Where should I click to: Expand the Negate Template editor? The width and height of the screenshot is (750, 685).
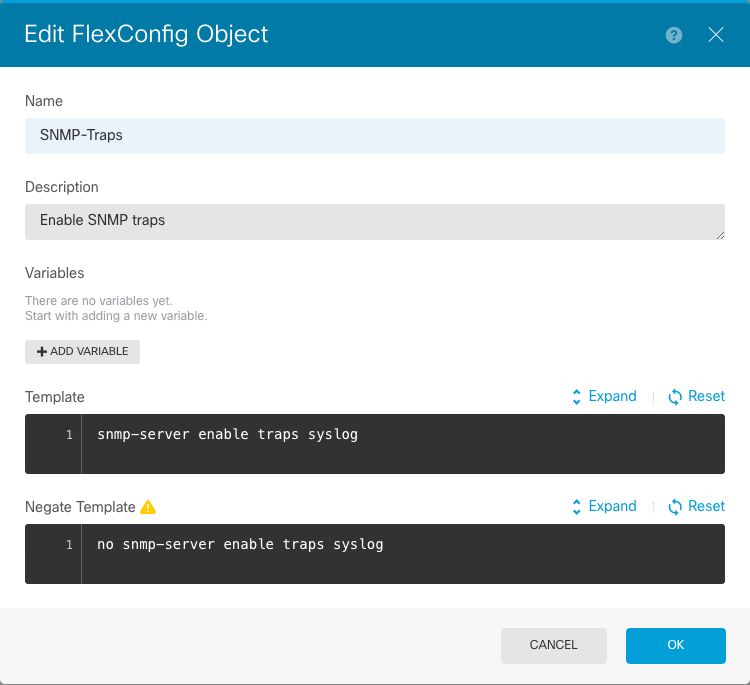603,506
